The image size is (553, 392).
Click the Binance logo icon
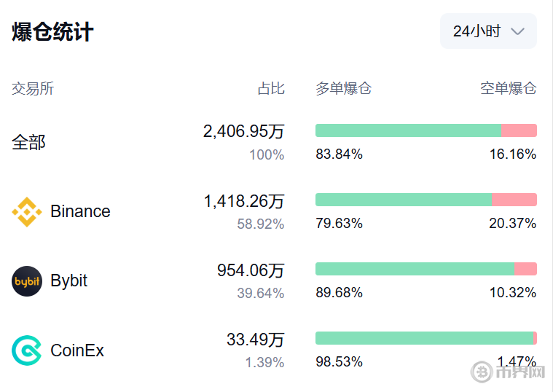tap(27, 212)
